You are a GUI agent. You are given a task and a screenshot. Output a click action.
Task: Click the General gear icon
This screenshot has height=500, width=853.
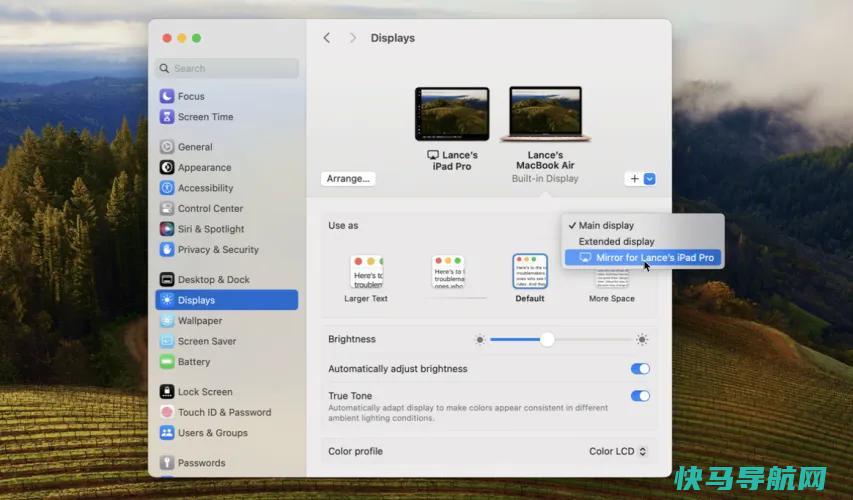click(x=167, y=147)
